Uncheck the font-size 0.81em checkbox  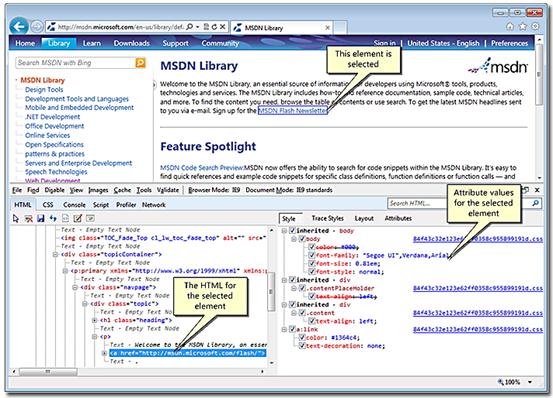[311, 263]
